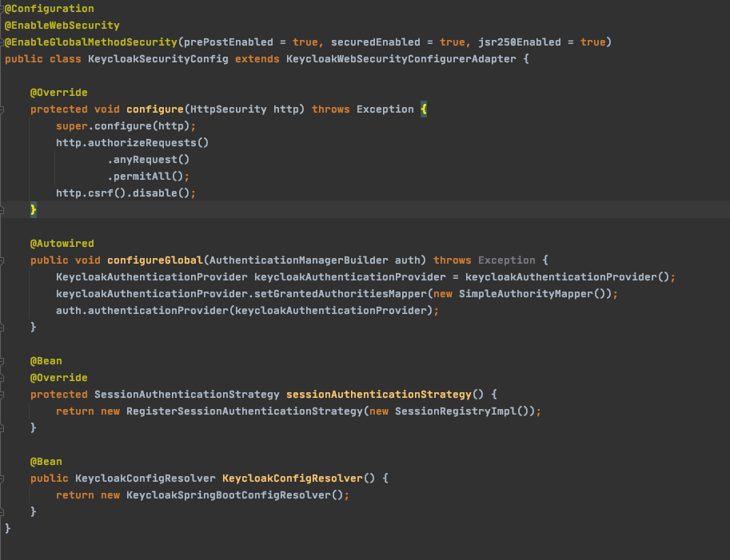
Task: Click KeycloakWebSecurityConfigurerAdapter superclass name
Action: (x=401, y=59)
